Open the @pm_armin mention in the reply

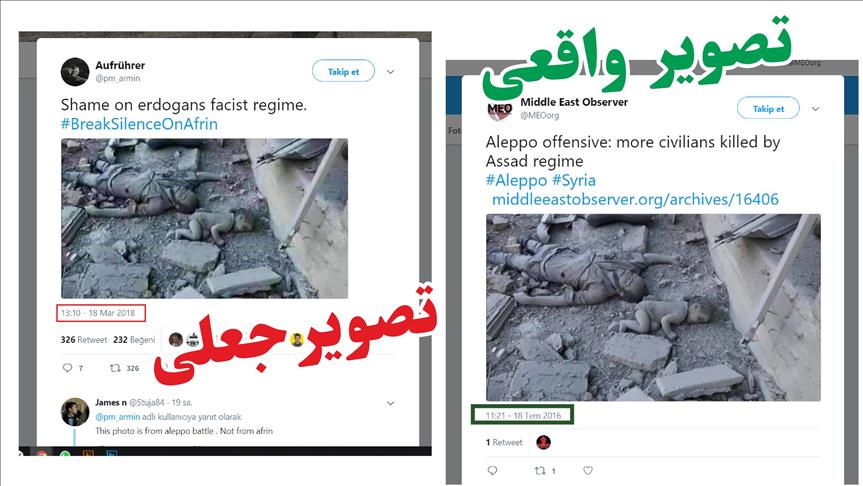pyautogui.click(x=118, y=417)
